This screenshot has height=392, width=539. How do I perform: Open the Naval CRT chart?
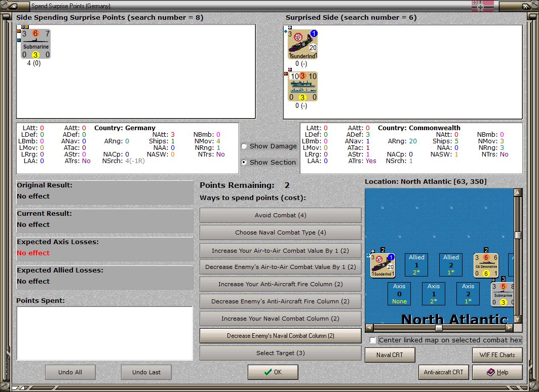390,355
